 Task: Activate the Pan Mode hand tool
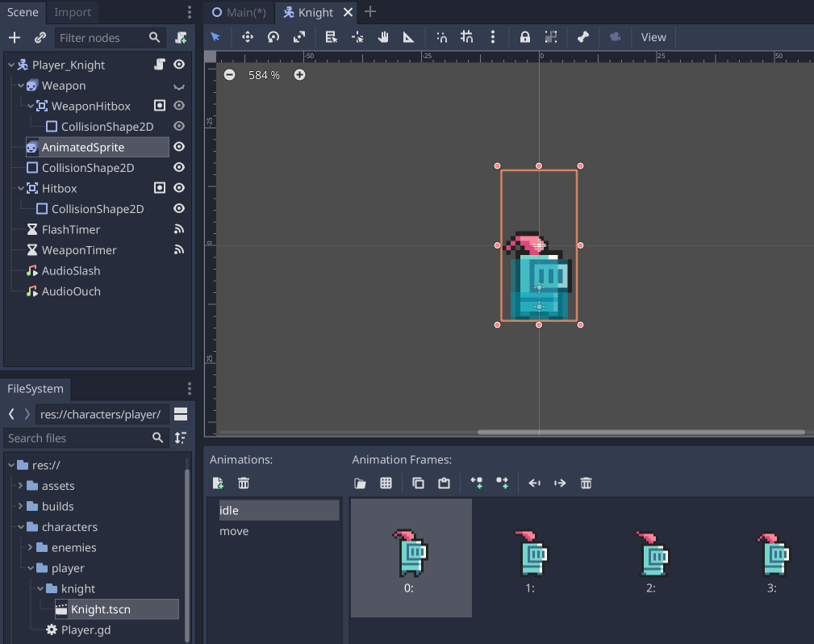coord(383,37)
